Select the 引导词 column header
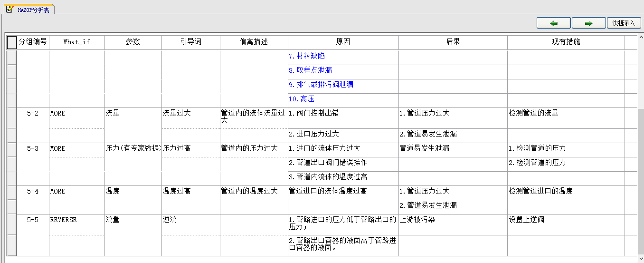This screenshot has width=644, height=263. click(191, 42)
